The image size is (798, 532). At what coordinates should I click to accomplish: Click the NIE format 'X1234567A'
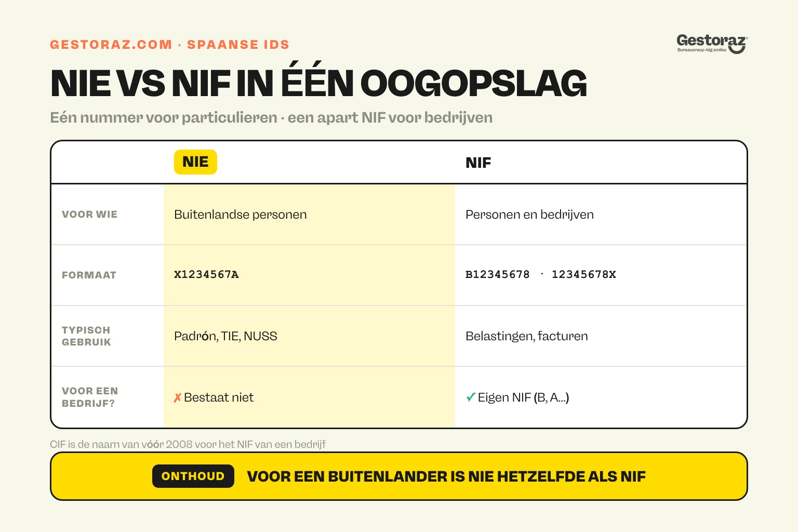tap(206, 274)
